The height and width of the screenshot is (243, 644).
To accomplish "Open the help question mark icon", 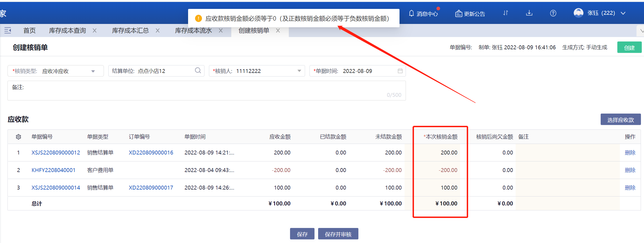I will click(x=553, y=13).
